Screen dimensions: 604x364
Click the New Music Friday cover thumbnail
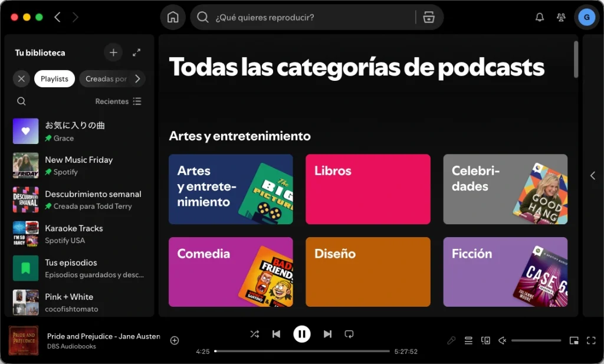point(26,165)
